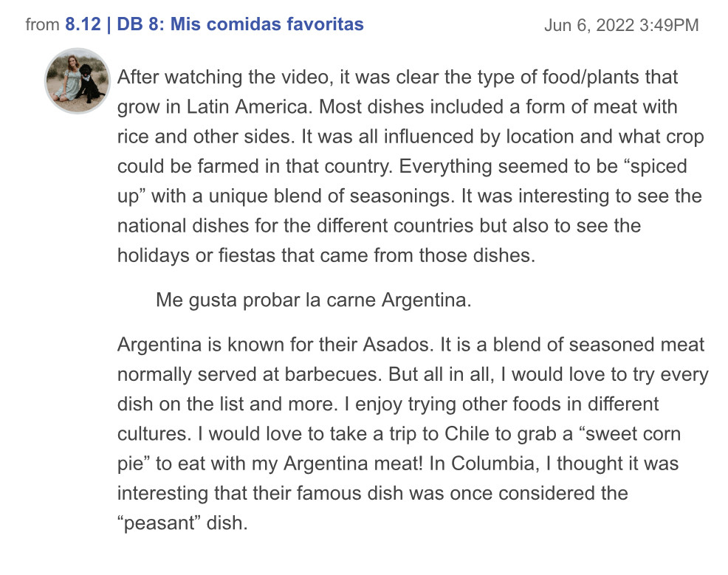Image resolution: width=728 pixels, height=575 pixels.
Task: Click the quoted phrase 'sweet corn' in the post
Action: coord(633,434)
